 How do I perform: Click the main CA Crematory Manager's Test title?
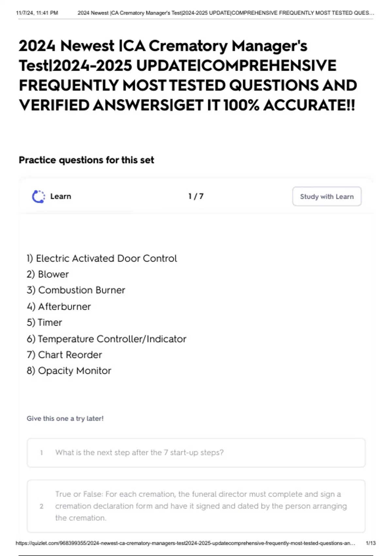188,75
